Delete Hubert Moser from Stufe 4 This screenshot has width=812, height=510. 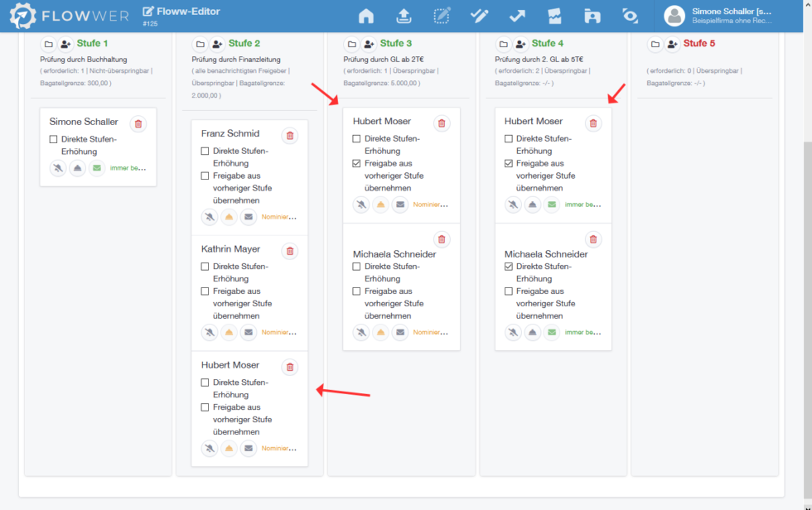point(593,123)
